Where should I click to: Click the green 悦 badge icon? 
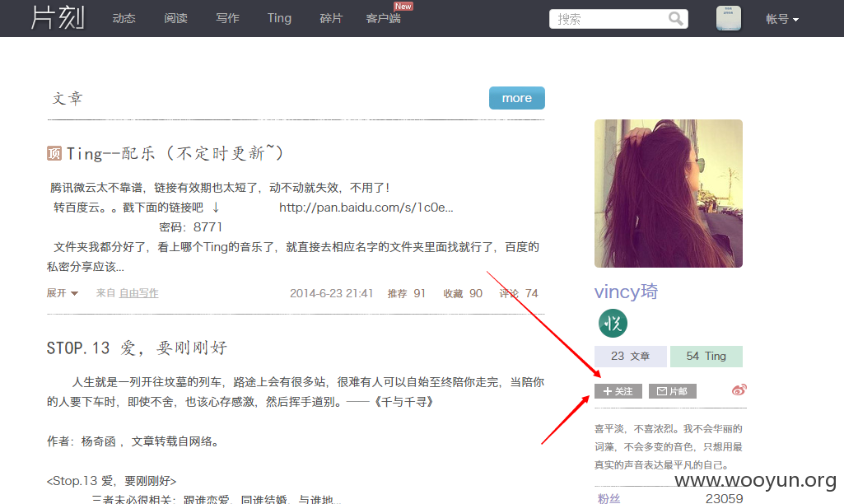[x=613, y=323]
